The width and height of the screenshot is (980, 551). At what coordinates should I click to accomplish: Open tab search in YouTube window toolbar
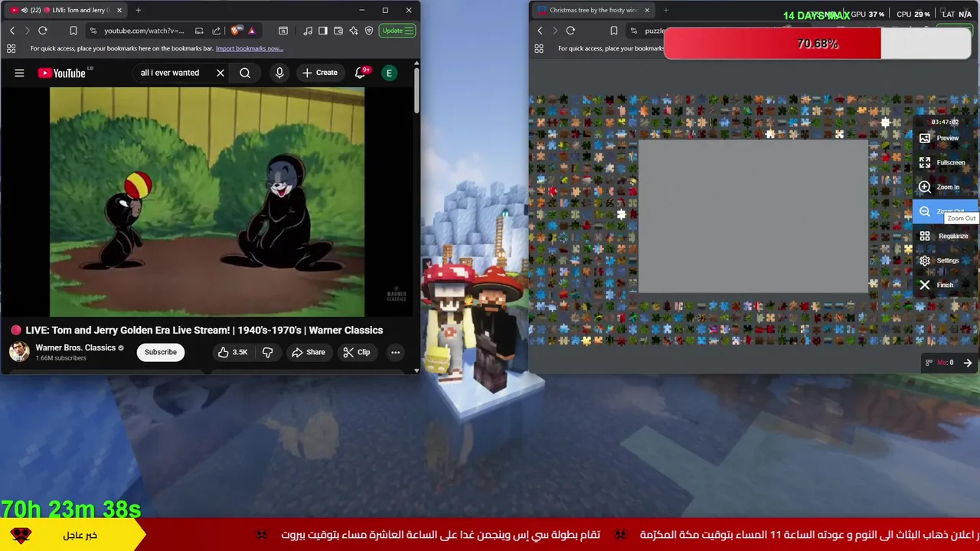[283, 31]
